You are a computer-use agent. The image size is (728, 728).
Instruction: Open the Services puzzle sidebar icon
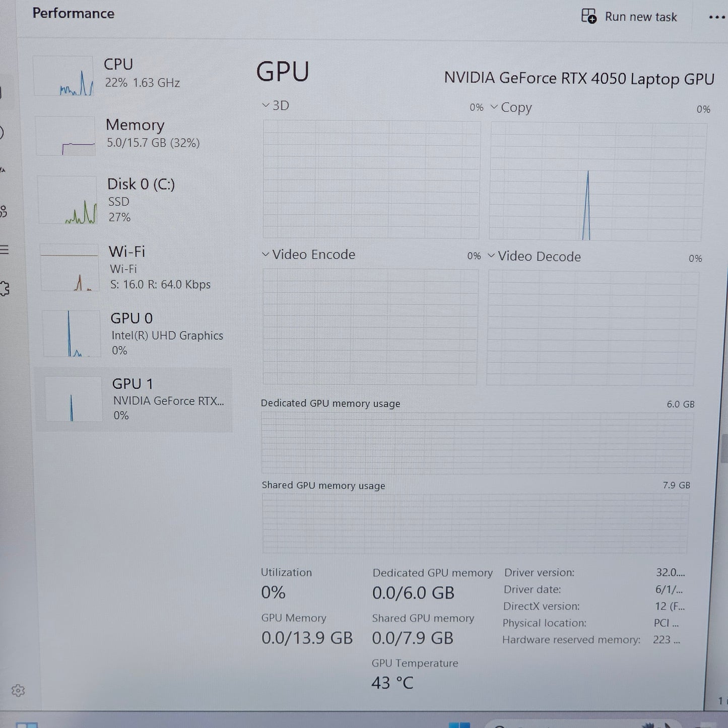[5, 288]
